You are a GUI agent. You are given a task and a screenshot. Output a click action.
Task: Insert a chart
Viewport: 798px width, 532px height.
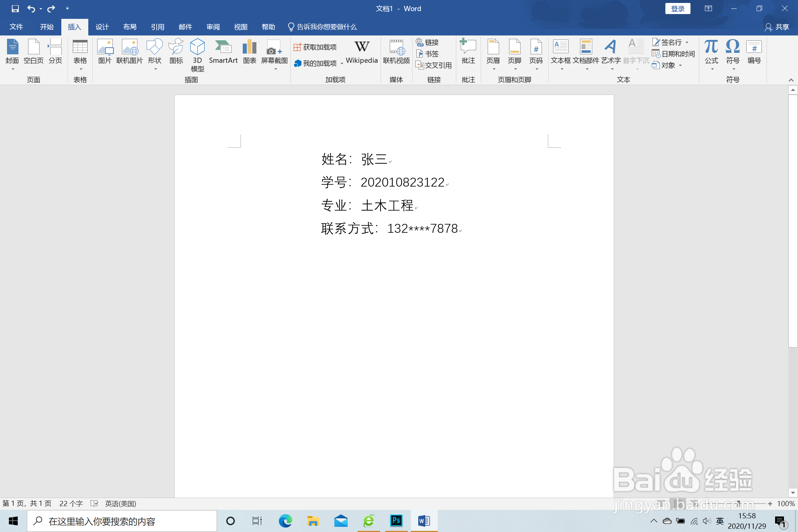tap(249, 52)
